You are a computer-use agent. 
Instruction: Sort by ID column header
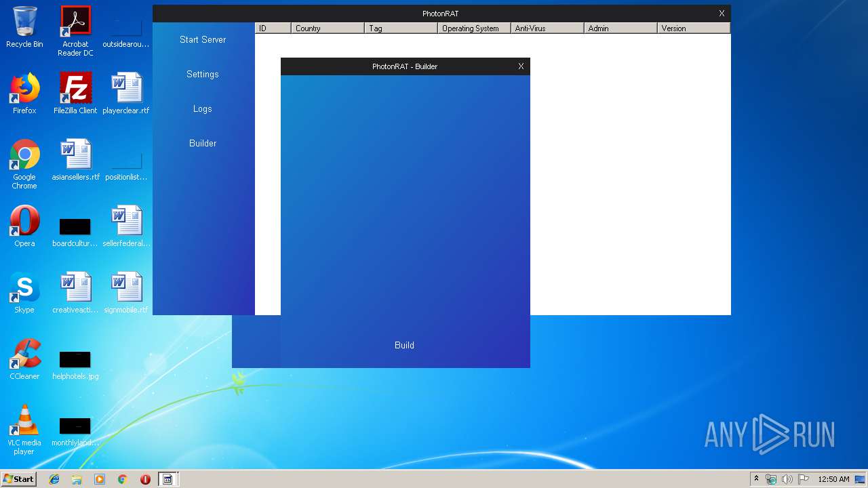tap(273, 28)
